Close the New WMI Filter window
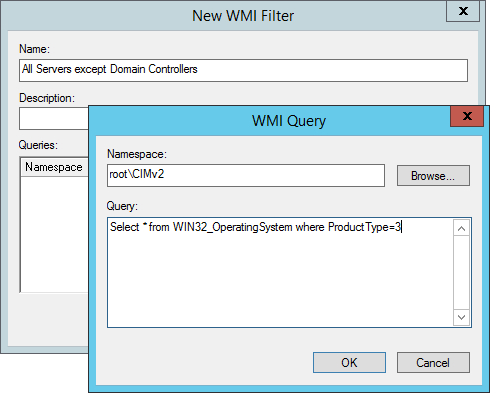Image resolution: width=490 pixels, height=393 pixels. click(x=463, y=11)
